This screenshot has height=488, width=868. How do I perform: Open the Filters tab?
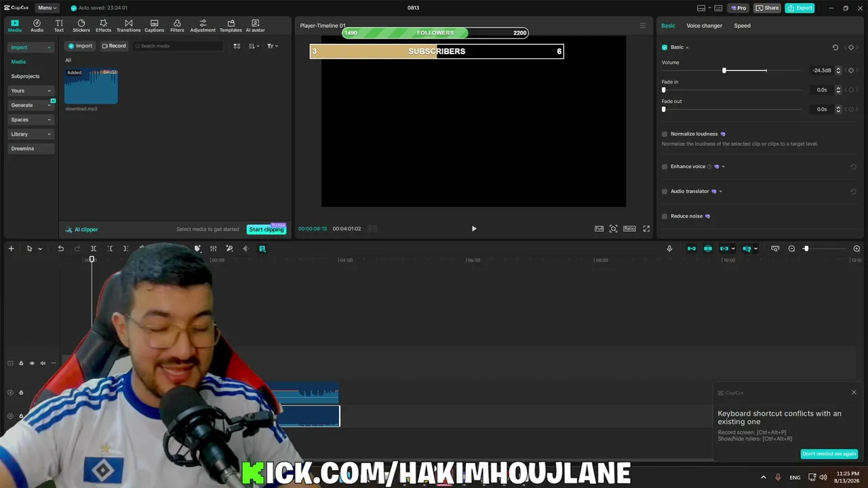177,26
